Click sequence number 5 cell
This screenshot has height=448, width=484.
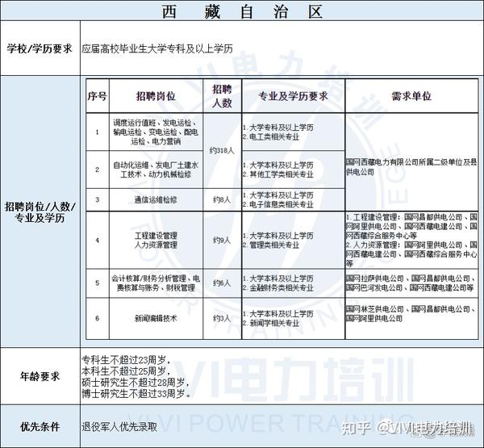[98, 283]
